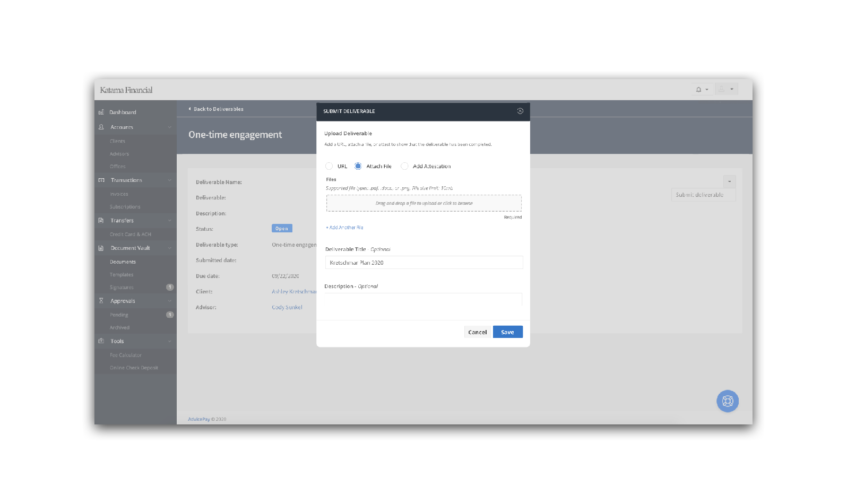
Task: Open Pending approvals in the sidebar
Action: pos(119,315)
